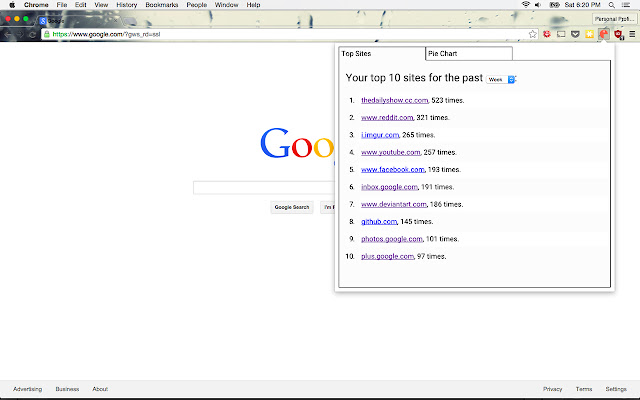The height and width of the screenshot is (400, 640).
Task: Open inbox.google.com link
Action: click(x=389, y=187)
